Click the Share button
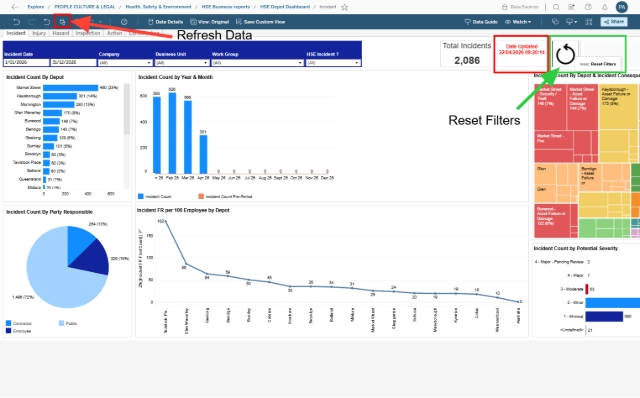The width and height of the screenshot is (640, 398). click(614, 22)
